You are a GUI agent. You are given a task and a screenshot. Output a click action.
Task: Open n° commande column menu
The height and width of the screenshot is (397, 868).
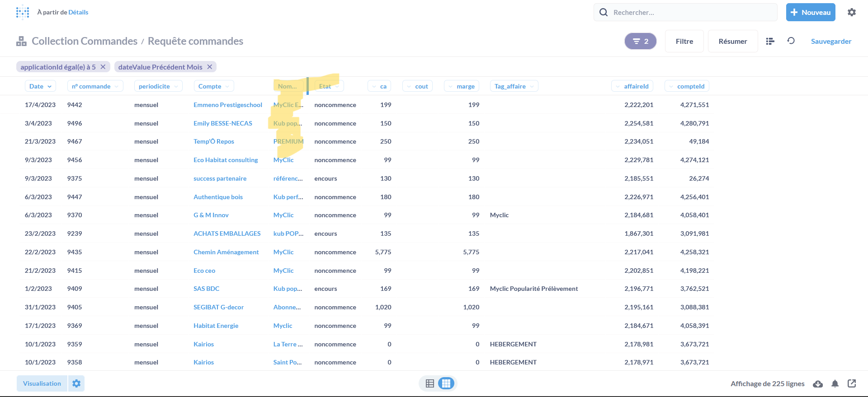coord(95,86)
